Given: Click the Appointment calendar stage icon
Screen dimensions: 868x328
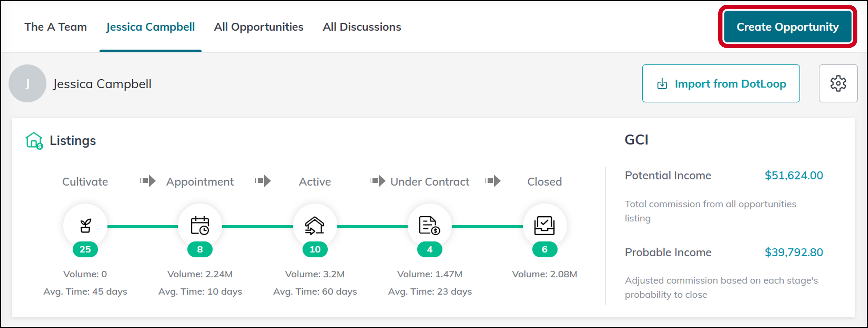Looking at the screenshot, I should (x=200, y=225).
